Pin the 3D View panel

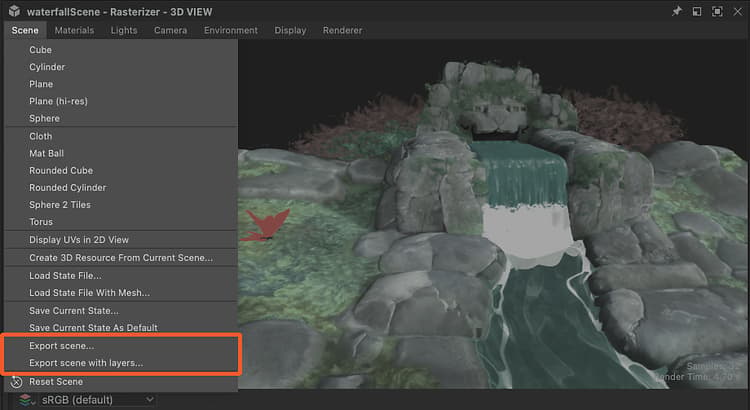click(677, 11)
